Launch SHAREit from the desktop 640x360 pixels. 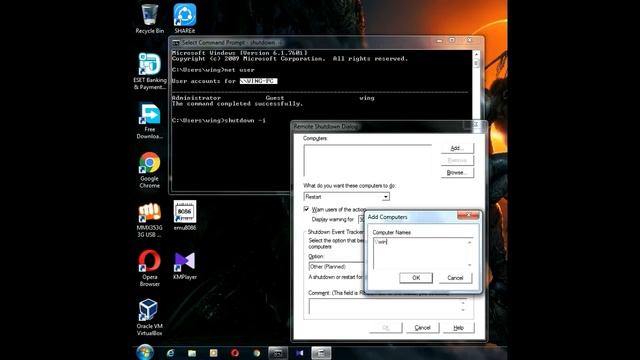click(184, 19)
